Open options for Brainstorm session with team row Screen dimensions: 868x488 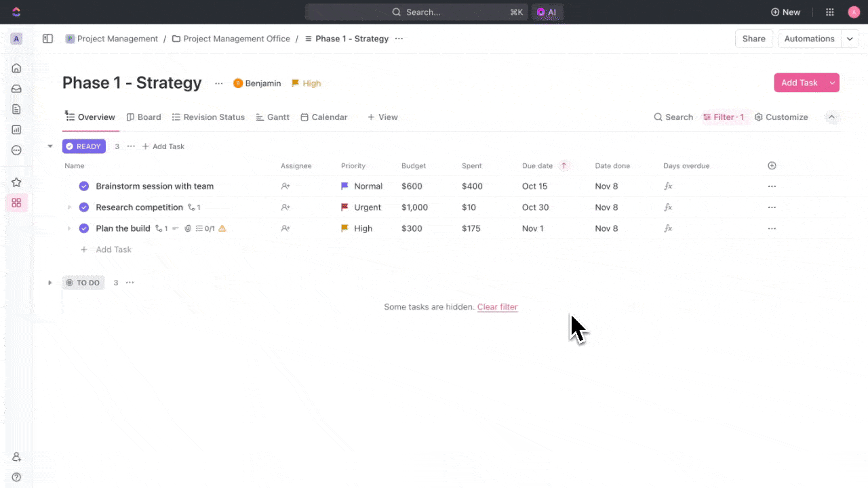tap(772, 186)
